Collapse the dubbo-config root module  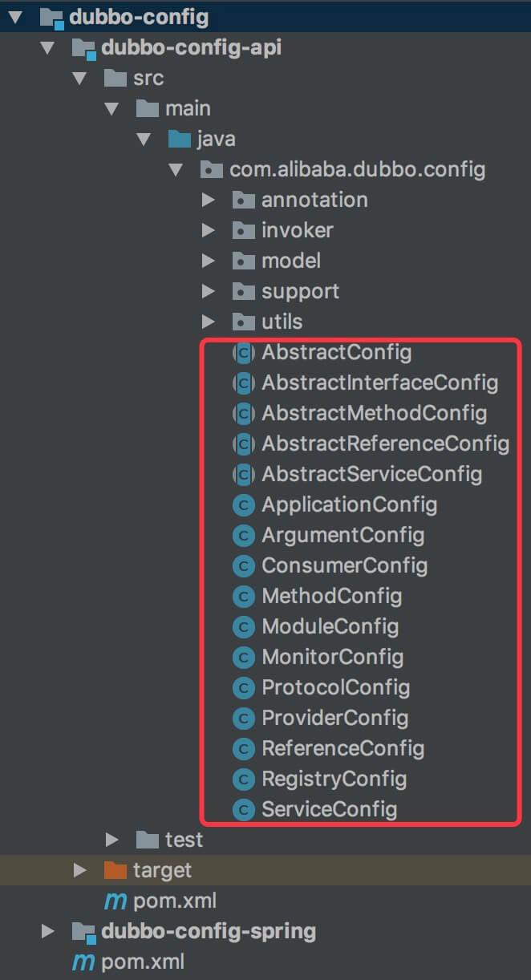coord(16,17)
